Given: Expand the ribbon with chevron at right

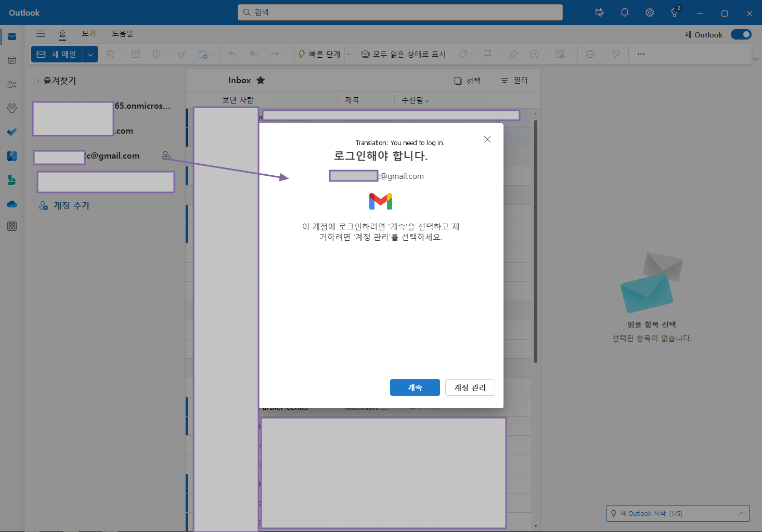Looking at the screenshot, I should tap(756, 59).
